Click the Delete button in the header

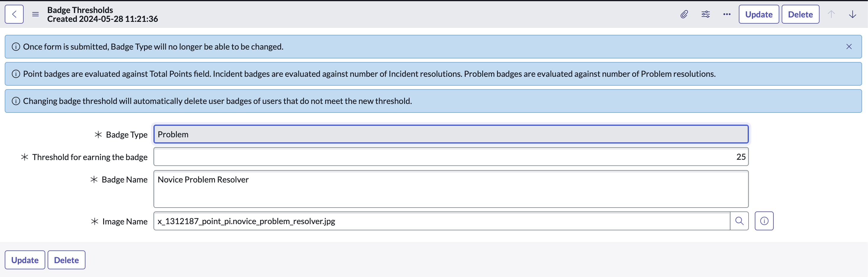[800, 14]
